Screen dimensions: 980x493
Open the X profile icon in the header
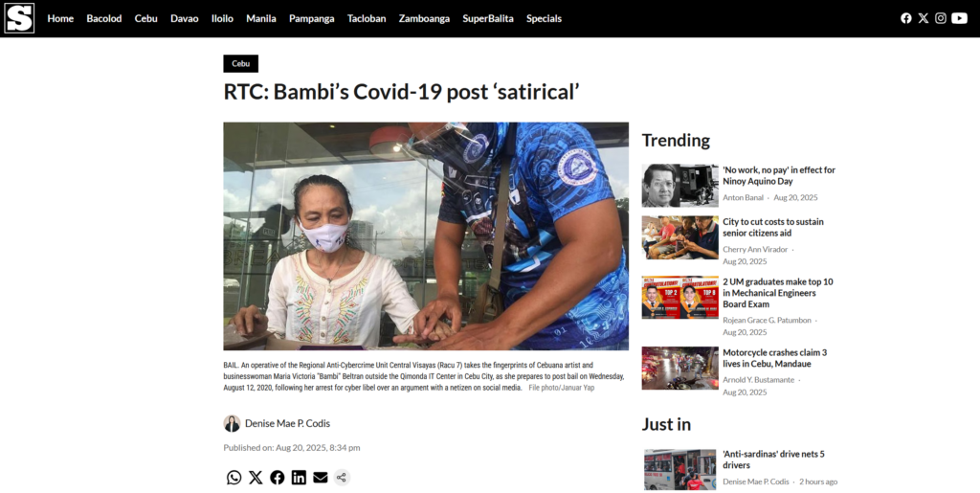pyautogui.click(x=924, y=18)
